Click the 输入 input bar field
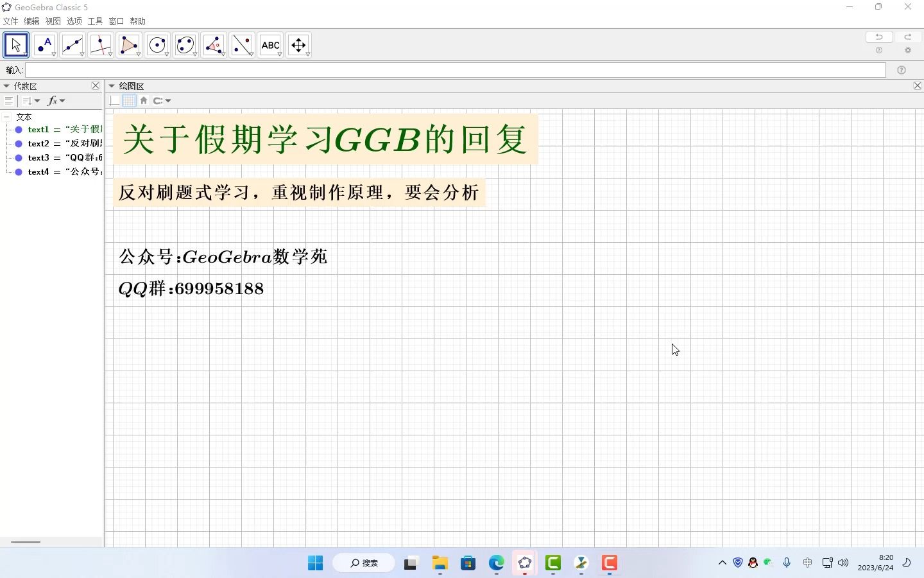Screen dimensions: 924x578 (456, 70)
